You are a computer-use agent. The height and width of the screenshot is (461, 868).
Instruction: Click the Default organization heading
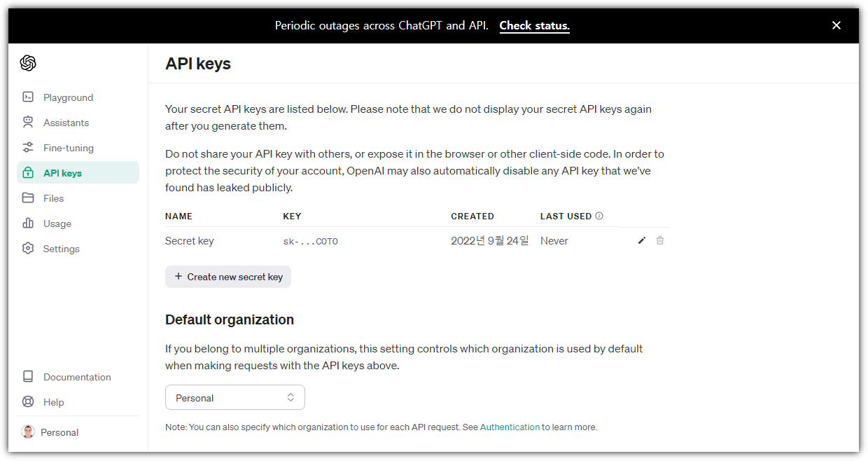230,319
